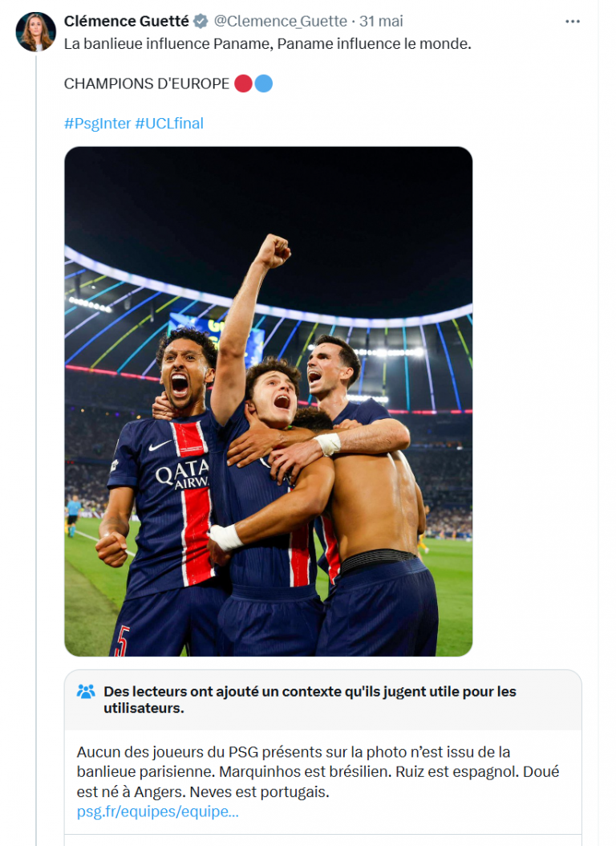Open the #UCLfinal hashtag
Viewport: 616px width, 846px height.
[169, 123]
